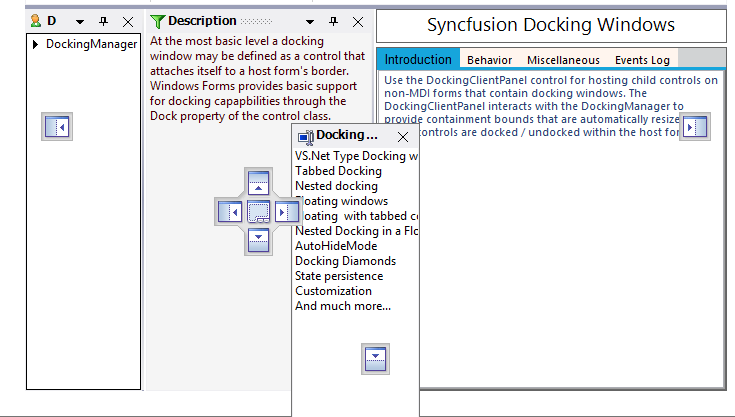The width and height of the screenshot is (735, 417).
Task: Select the Events Log tab
Action: (x=642, y=60)
